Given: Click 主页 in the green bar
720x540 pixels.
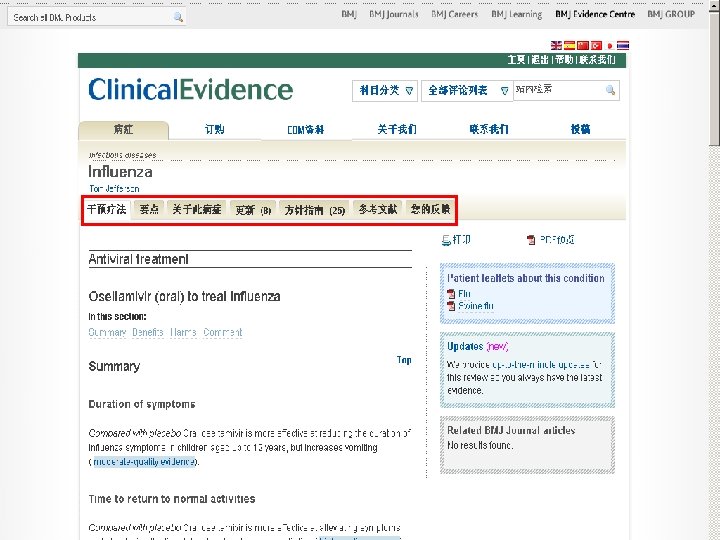Looking at the screenshot, I should point(517,60).
